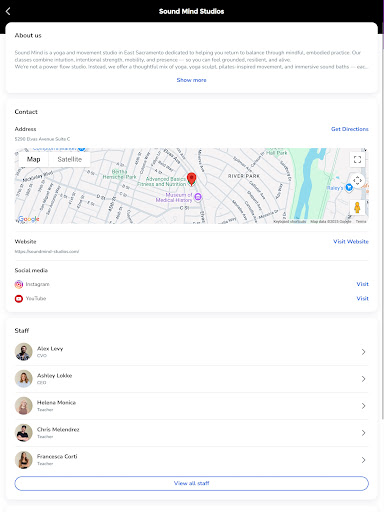This screenshot has width=384, height=512.
Task: Click the Museum of Medical History marker
Action: [198, 197]
